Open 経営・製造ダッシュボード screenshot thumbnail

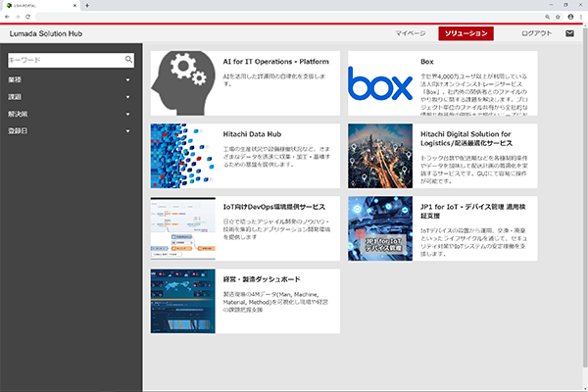pos(183,301)
